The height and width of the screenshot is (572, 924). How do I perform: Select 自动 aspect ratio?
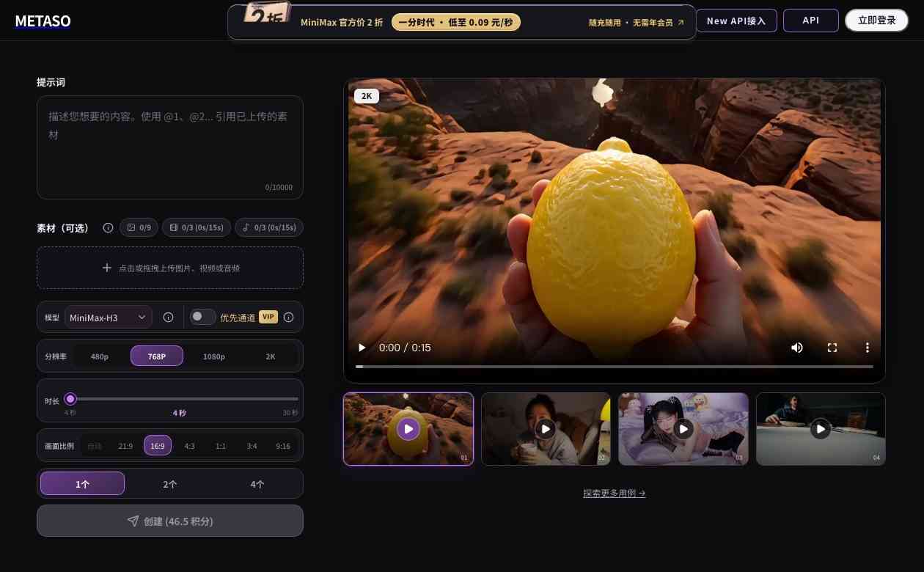pyautogui.click(x=95, y=446)
